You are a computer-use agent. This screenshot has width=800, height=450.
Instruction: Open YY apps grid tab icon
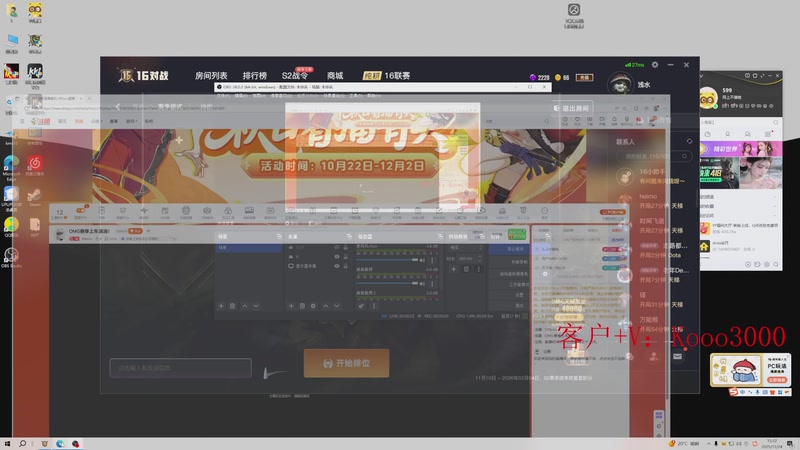[767, 134]
